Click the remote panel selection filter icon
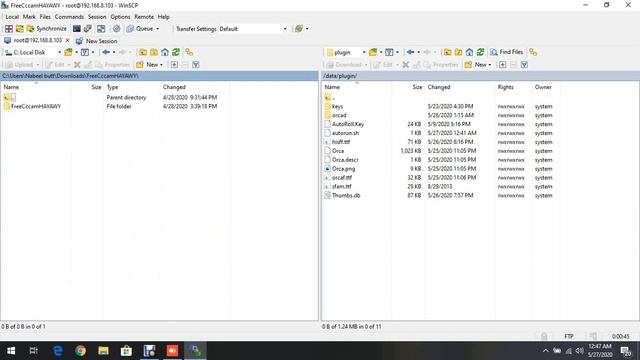The image size is (640, 360). coord(524,64)
